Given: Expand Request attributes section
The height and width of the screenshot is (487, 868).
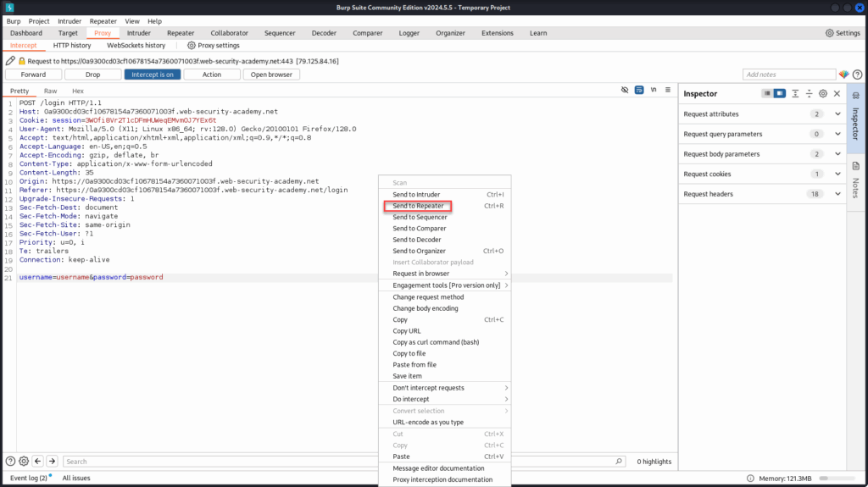Looking at the screenshot, I should pos(763,114).
